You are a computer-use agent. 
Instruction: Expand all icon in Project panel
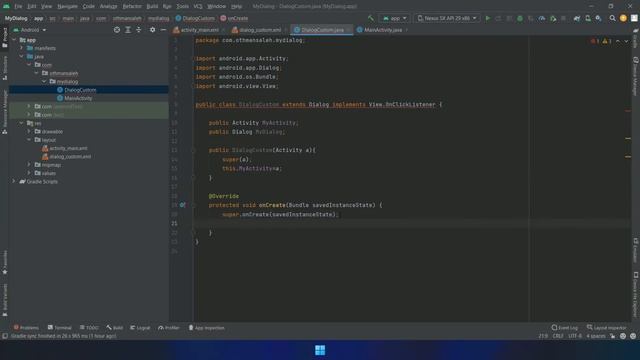[x=128, y=30]
